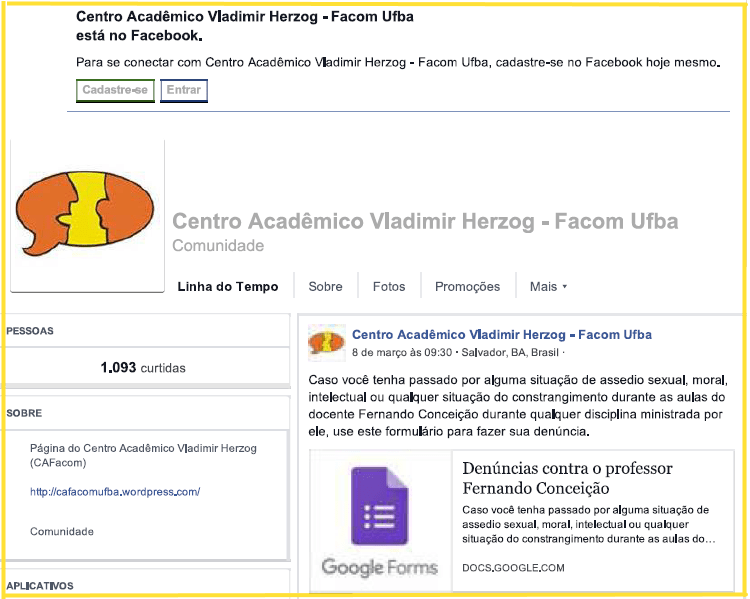Click the small post author avatar icon
Viewport: 750px width, 599px height.
tap(327, 342)
